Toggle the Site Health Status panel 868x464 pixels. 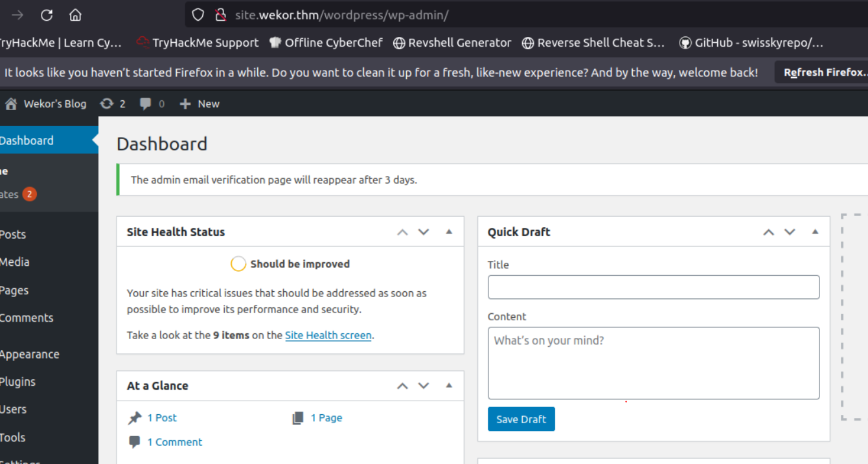tap(449, 232)
